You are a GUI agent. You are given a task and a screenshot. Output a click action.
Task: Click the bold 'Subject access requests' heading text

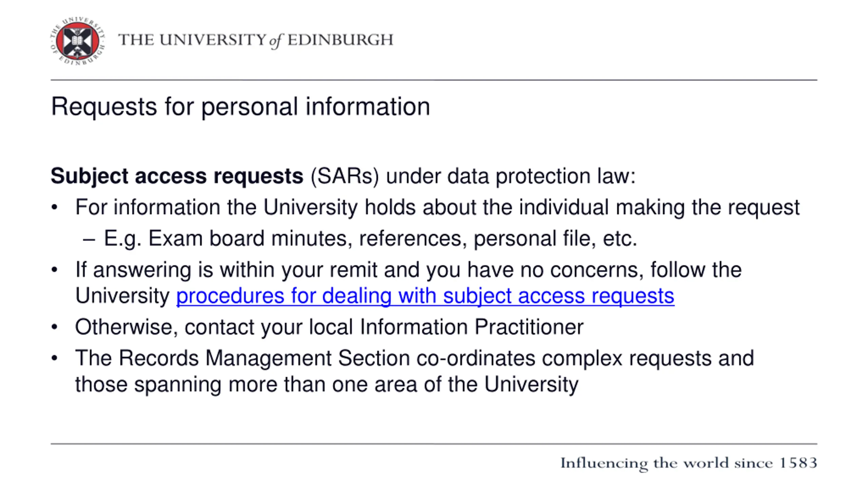click(x=177, y=176)
